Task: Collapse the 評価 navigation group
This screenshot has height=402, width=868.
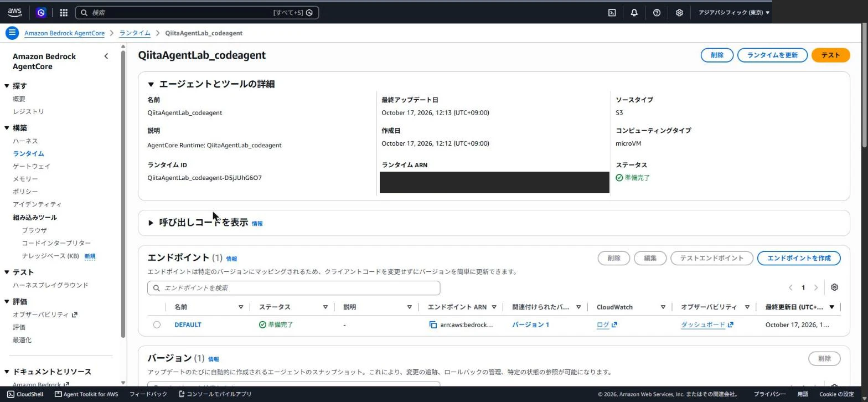Action: pyautogui.click(x=7, y=302)
